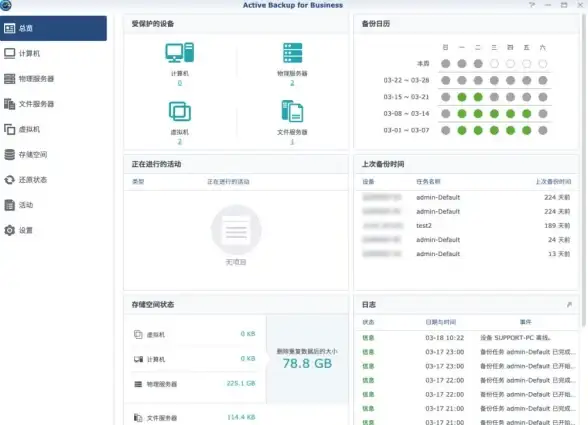Click the 活动 list icon in sidebar
588x425 pixels.
9,205
